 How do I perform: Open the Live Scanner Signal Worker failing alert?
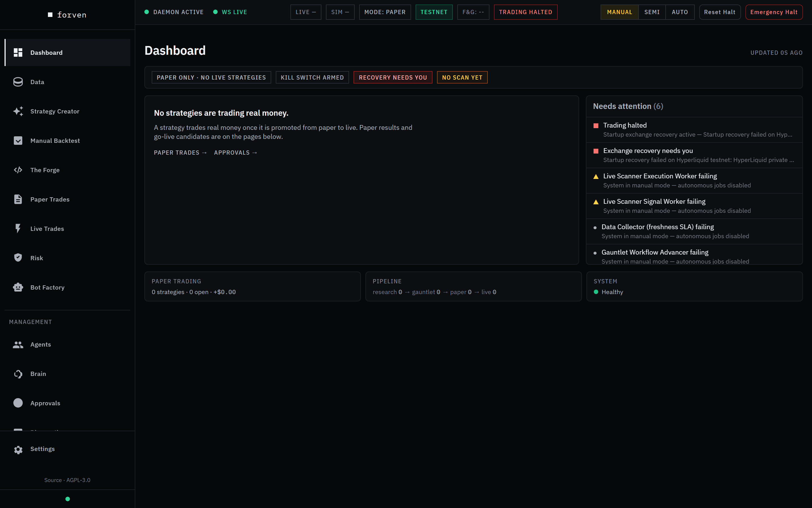[694, 206]
